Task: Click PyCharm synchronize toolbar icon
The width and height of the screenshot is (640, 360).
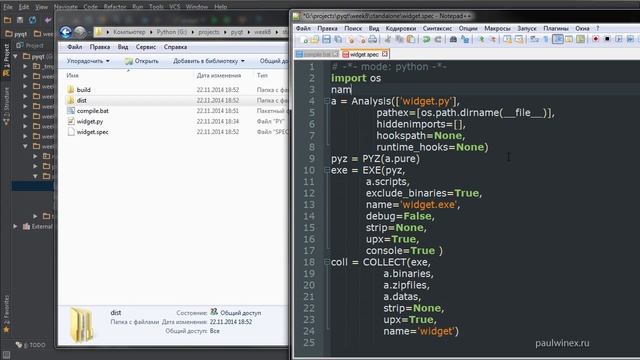Action: [x=33, y=20]
